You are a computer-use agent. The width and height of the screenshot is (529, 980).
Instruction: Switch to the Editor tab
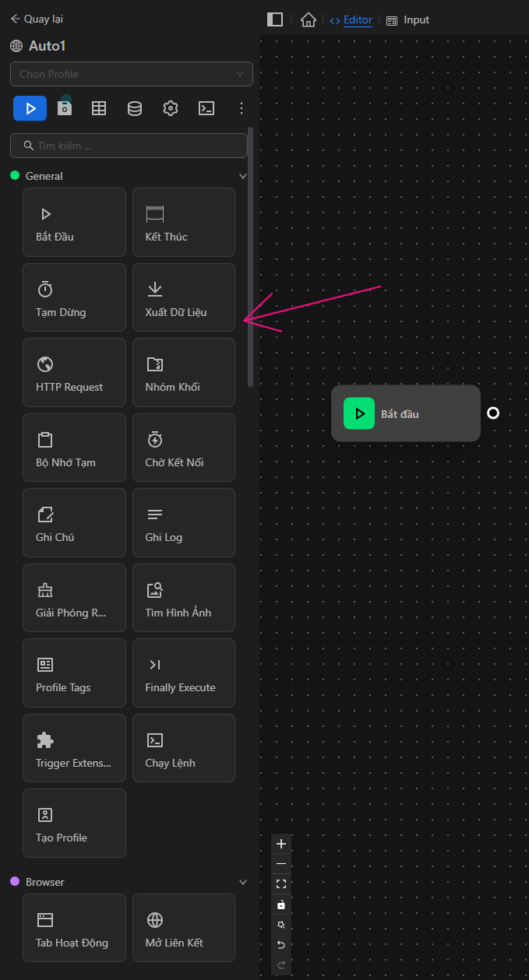pos(351,19)
